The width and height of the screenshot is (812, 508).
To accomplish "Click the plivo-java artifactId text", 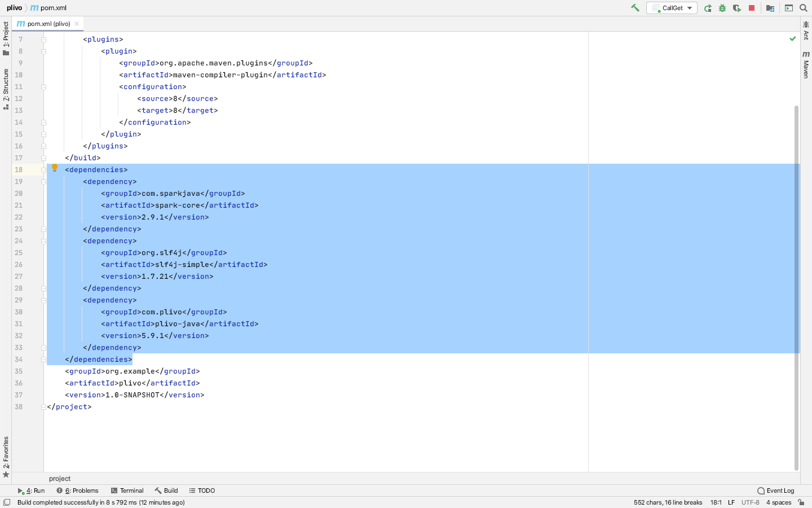I will (x=178, y=324).
